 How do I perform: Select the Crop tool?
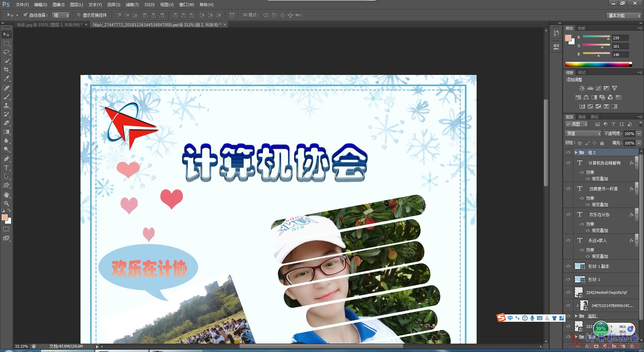6,70
